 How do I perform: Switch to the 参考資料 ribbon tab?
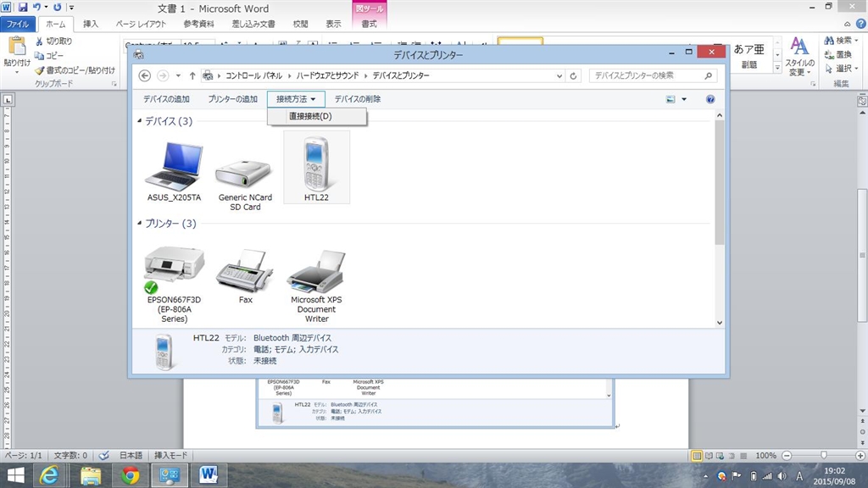[x=198, y=24]
